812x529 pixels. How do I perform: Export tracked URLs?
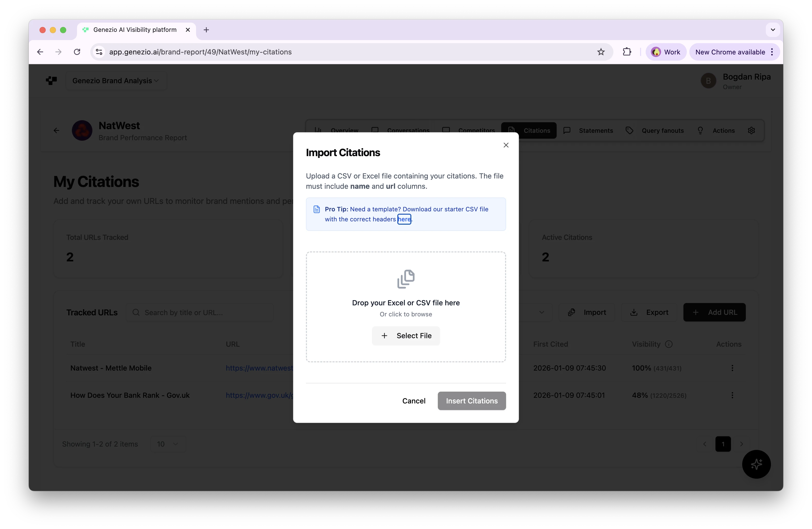pos(649,312)
